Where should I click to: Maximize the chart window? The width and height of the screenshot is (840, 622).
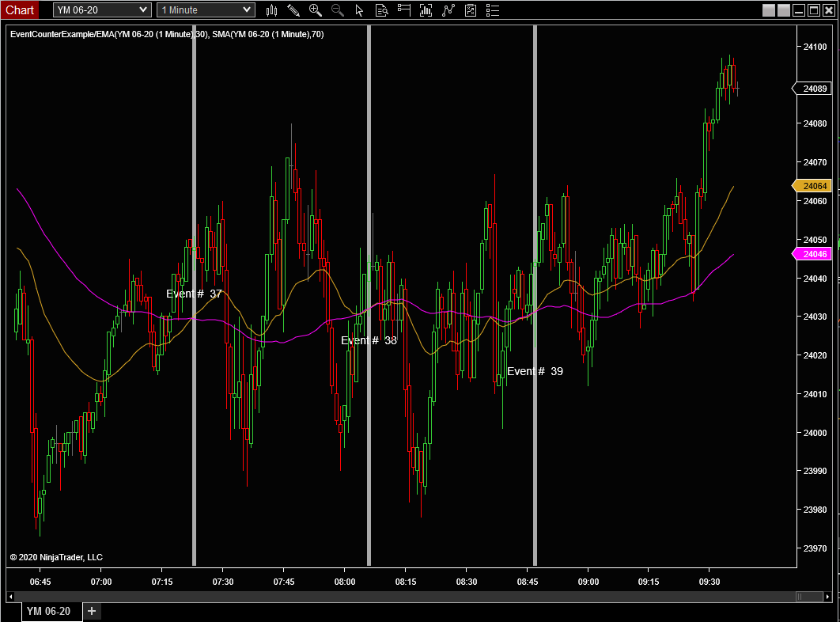pyautogui.click(x=814, y=10)
